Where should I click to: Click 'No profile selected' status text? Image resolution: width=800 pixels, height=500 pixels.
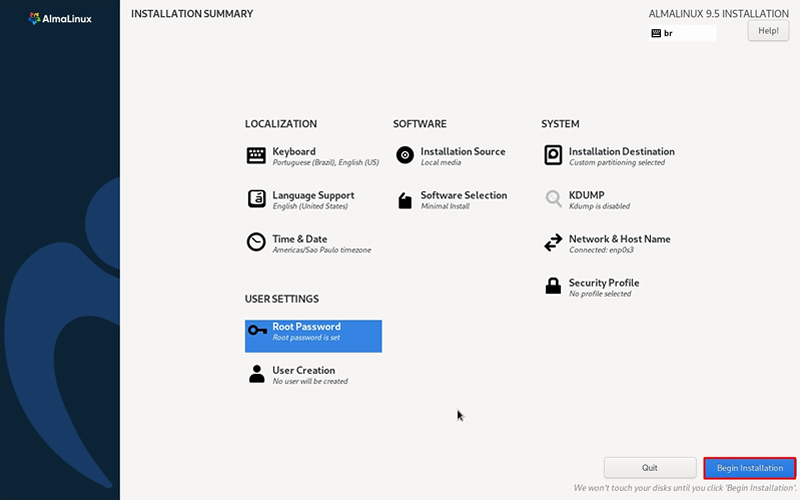600,294
